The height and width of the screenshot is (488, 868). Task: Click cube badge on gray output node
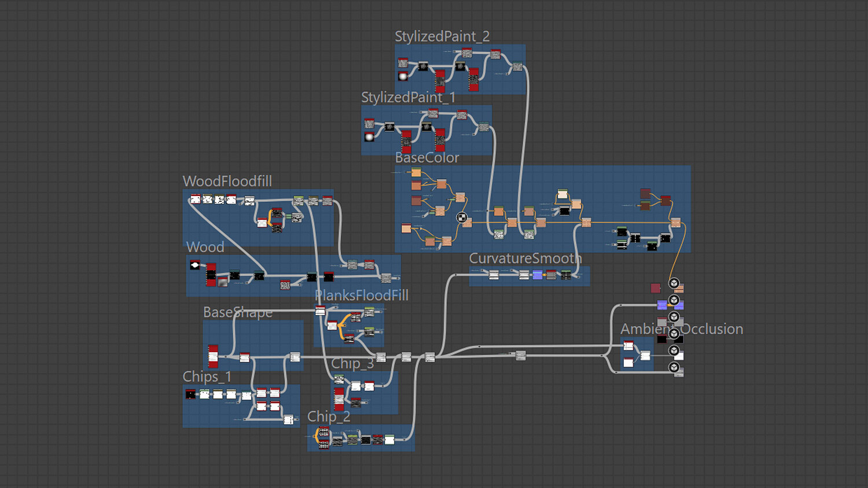(674, 317)
